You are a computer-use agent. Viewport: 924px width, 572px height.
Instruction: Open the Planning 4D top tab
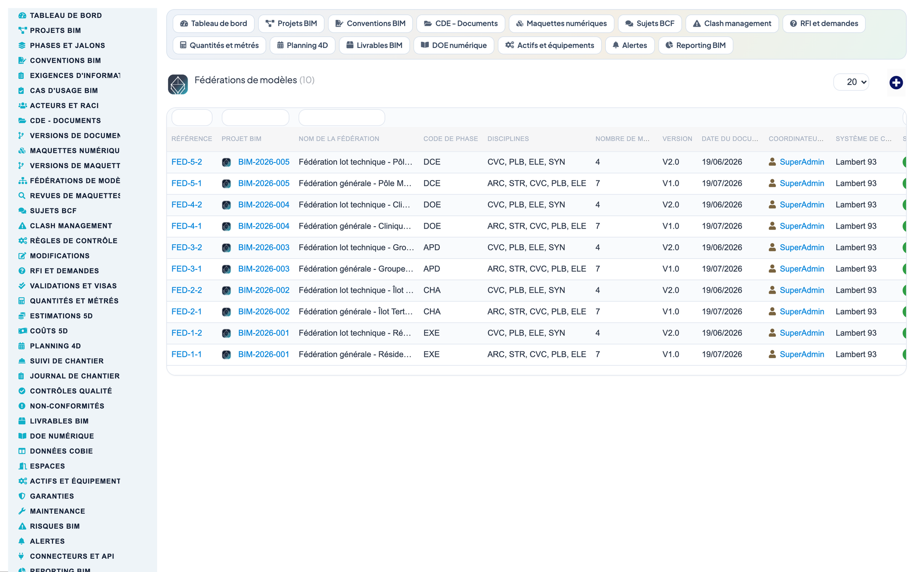302,45
